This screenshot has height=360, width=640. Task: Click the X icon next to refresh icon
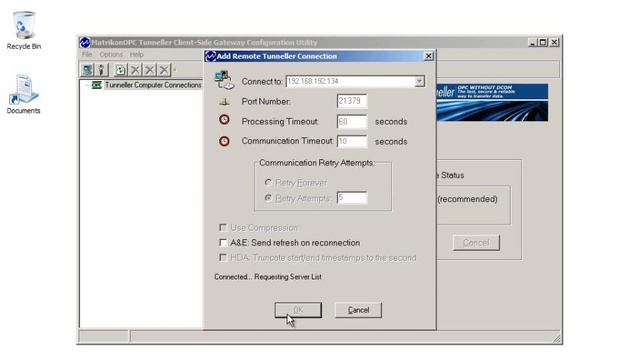coord(135,70)
